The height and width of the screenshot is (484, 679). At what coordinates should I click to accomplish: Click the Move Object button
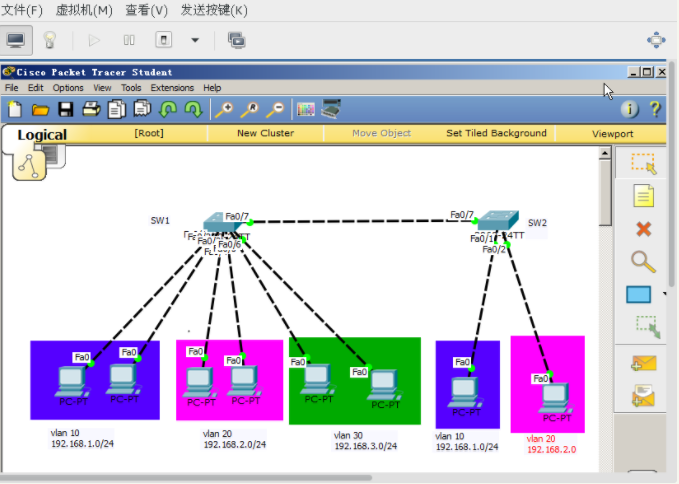(x=382, y=133)
